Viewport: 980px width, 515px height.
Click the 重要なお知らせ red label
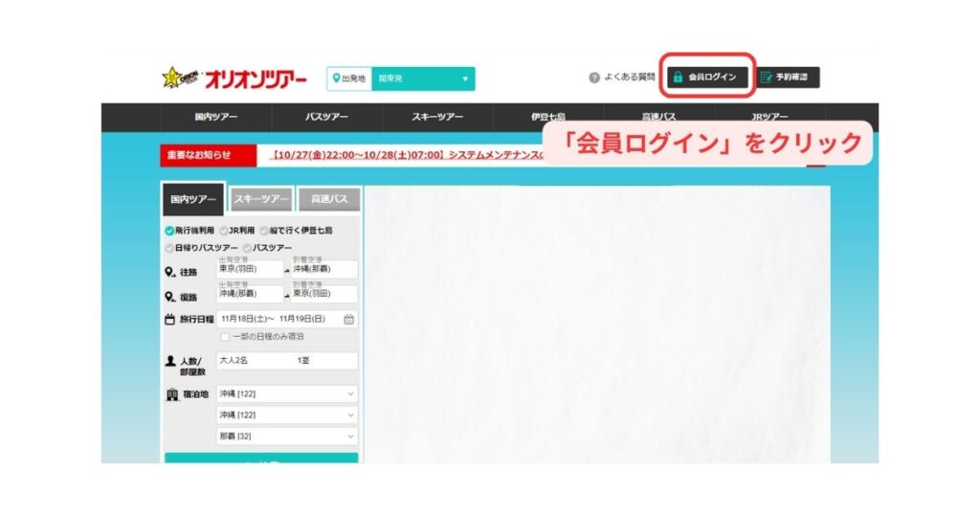tap(208, 155)
